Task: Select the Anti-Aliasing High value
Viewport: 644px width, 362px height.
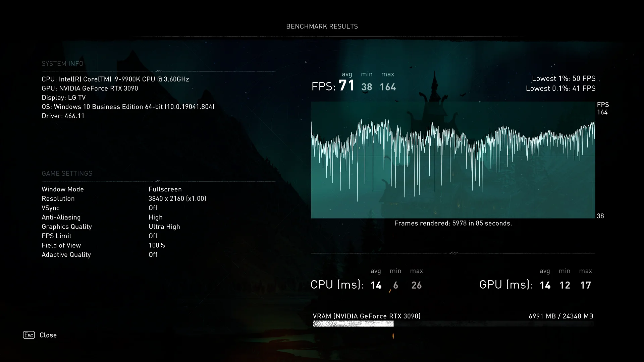Action: click(156, 218)
